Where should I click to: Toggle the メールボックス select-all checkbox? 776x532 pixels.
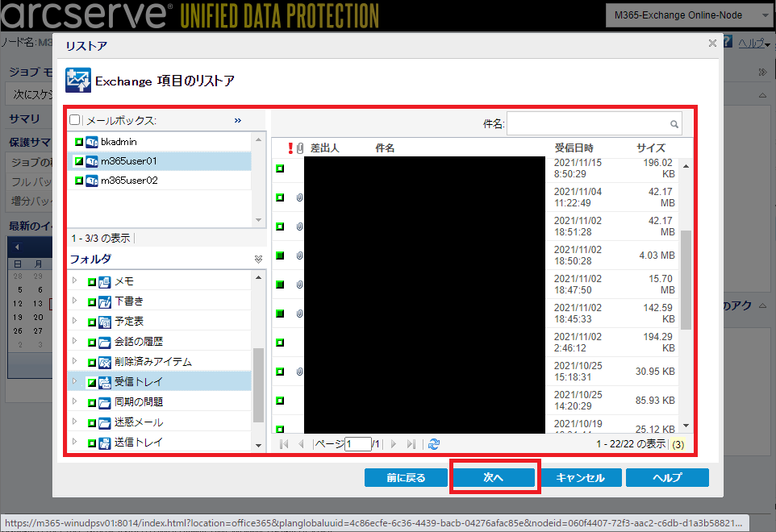[x=75, y=119]
